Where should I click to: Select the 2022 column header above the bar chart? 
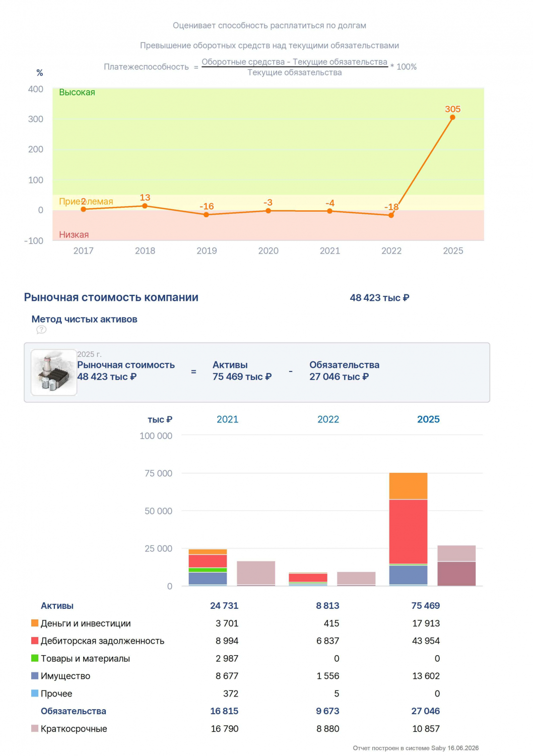click(328, 419)
